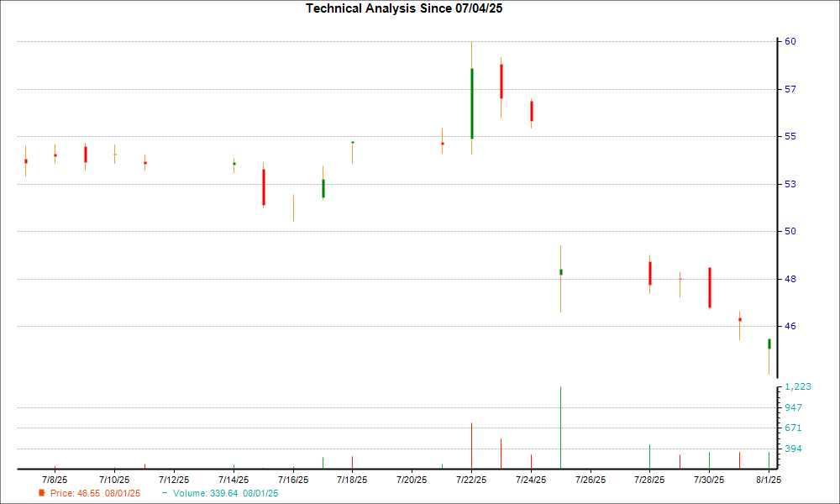Click the 50 price axis label
Screen dimensions: 840x504
[790, 231]
